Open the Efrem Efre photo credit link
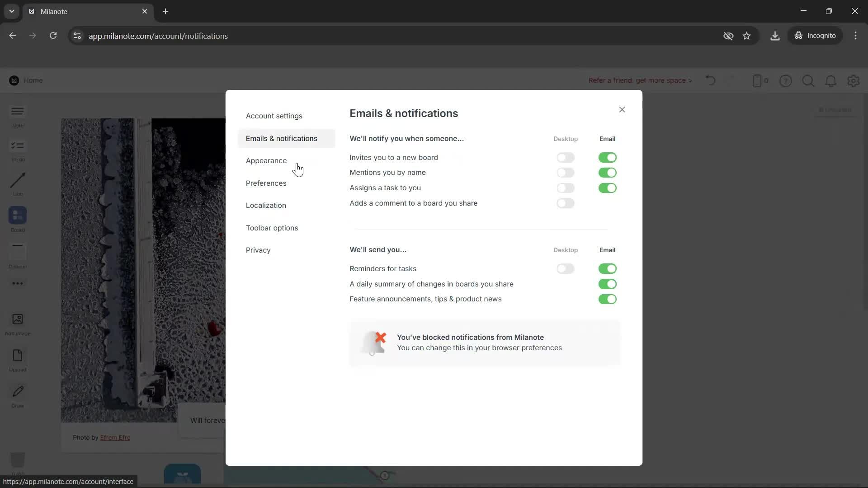Screen dimensions: 868x488 click(x=116, y=437)
